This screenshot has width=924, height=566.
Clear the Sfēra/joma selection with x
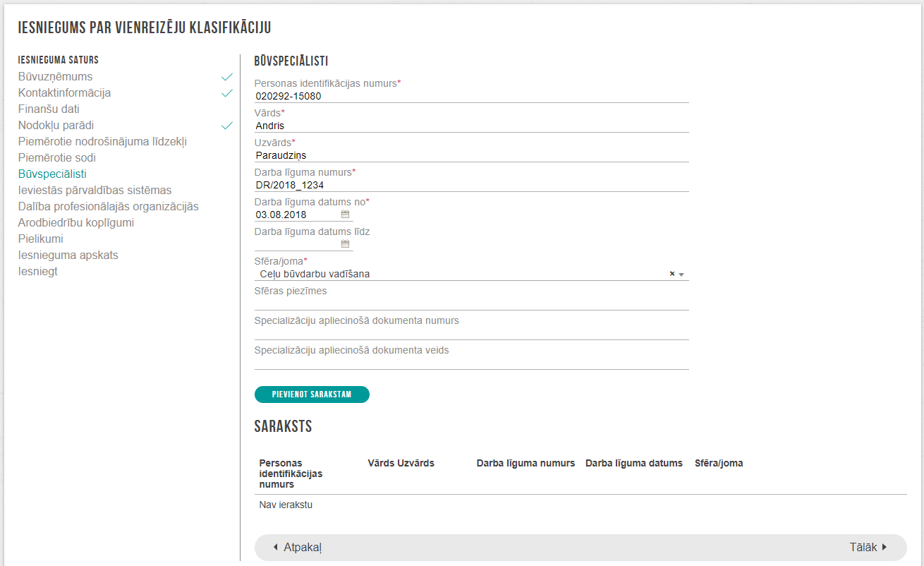672,274
